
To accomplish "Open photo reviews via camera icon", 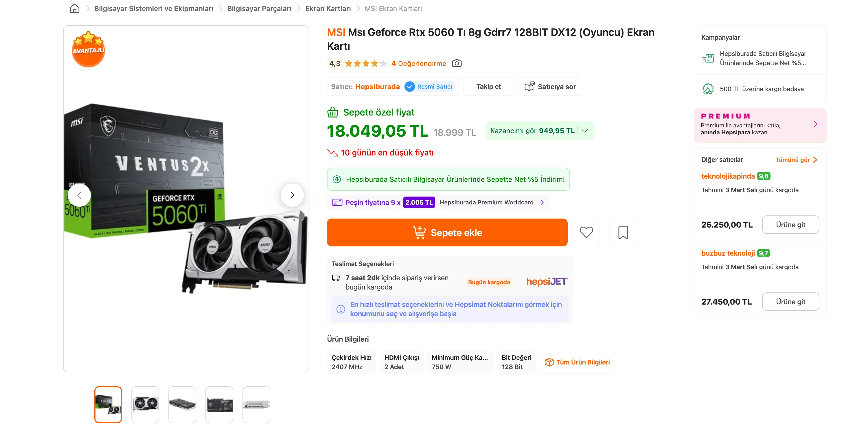I will pyautogui.click(x=457, y=63).
